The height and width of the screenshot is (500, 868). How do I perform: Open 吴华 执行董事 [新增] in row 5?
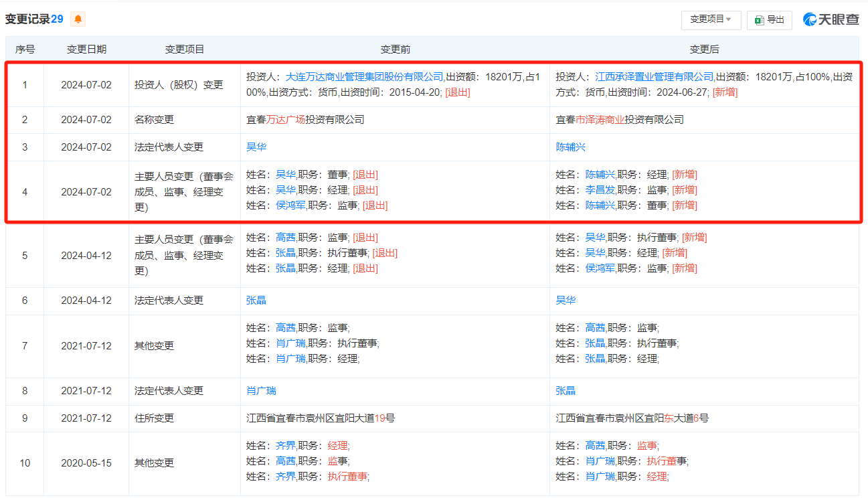596,238
